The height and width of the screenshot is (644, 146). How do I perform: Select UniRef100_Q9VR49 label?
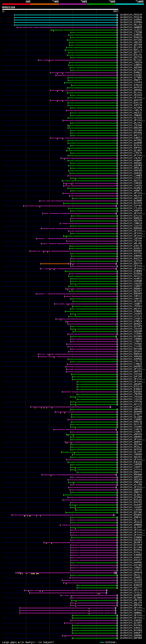131,572
